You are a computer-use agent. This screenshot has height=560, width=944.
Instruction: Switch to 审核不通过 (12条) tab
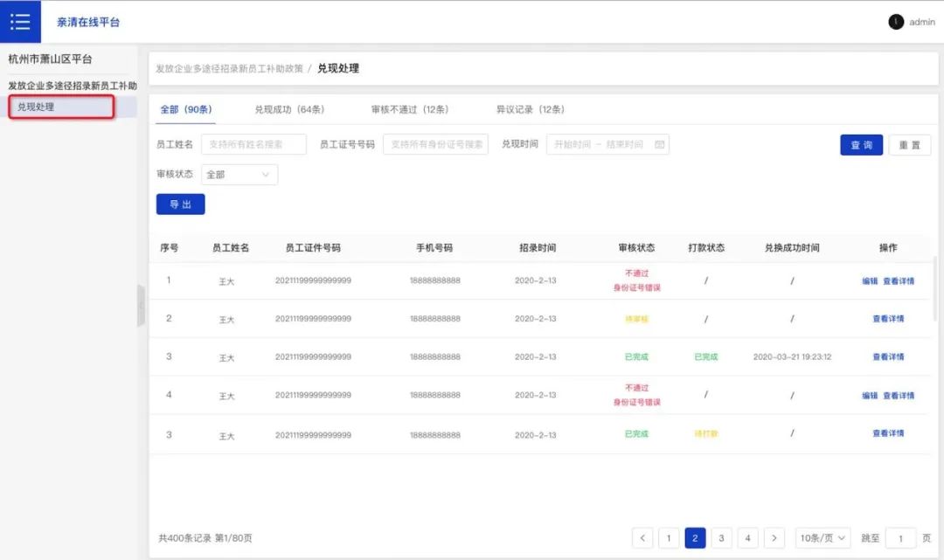(409, 110)
